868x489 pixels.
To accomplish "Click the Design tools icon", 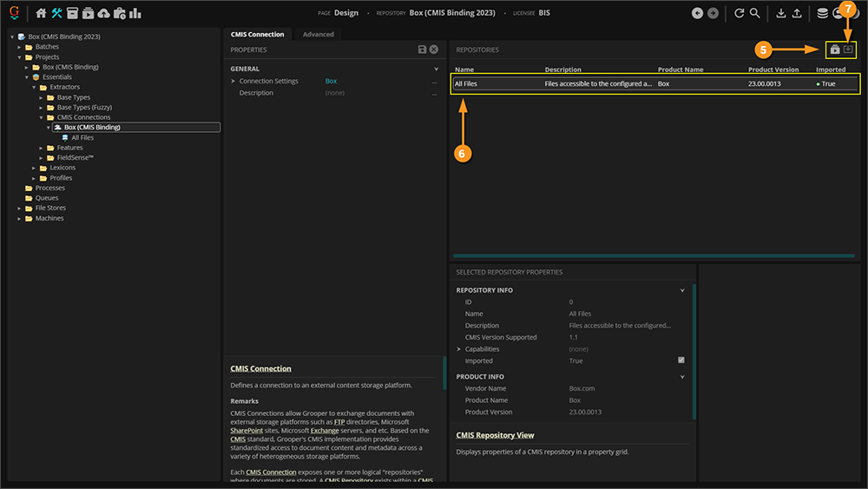I will (x=57, y=13).
